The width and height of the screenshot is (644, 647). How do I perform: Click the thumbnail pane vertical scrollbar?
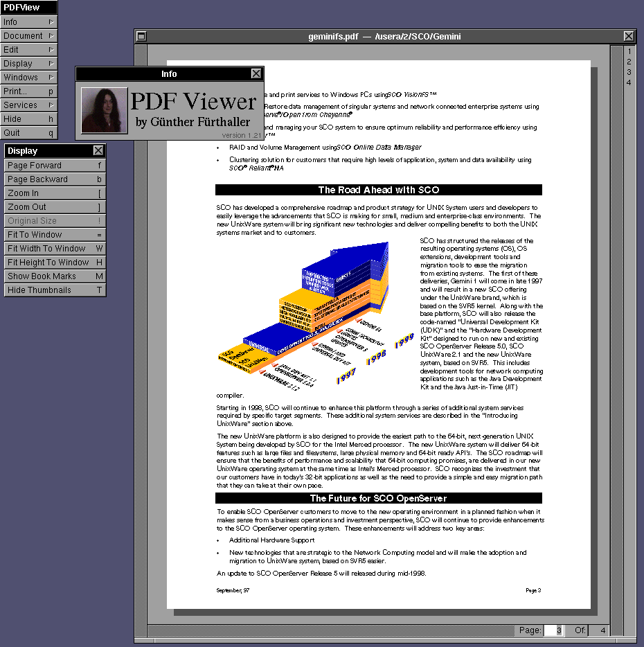617,340
